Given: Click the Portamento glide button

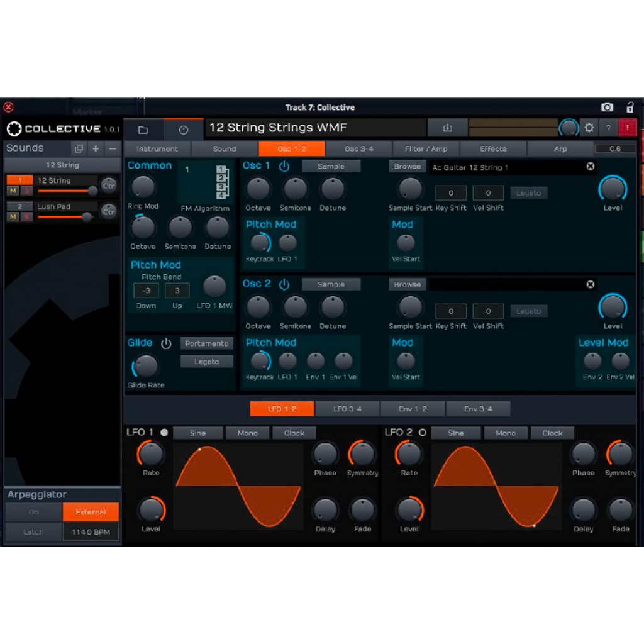Looking at the screenshot, I should click(206, 343).
